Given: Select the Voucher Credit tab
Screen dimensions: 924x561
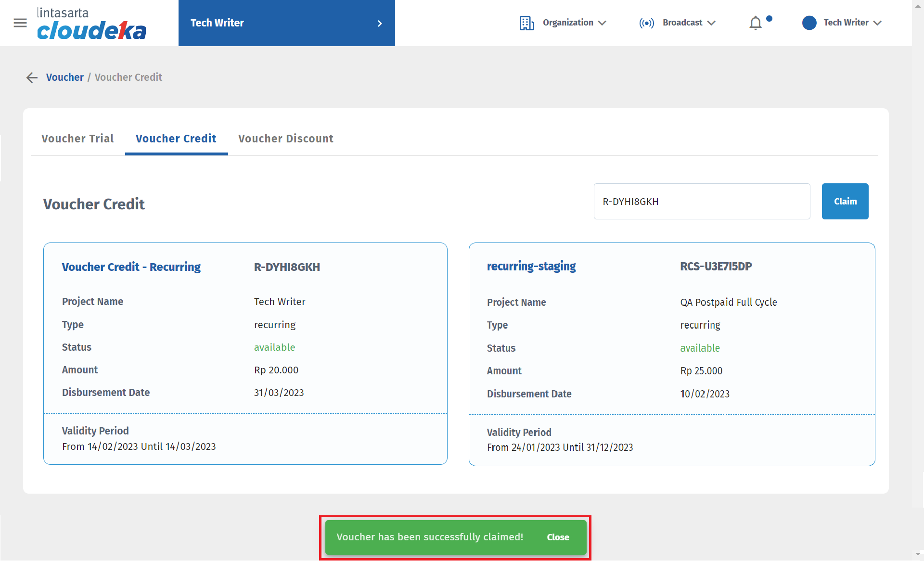Looking at the screenshot, I should (176, 139).
